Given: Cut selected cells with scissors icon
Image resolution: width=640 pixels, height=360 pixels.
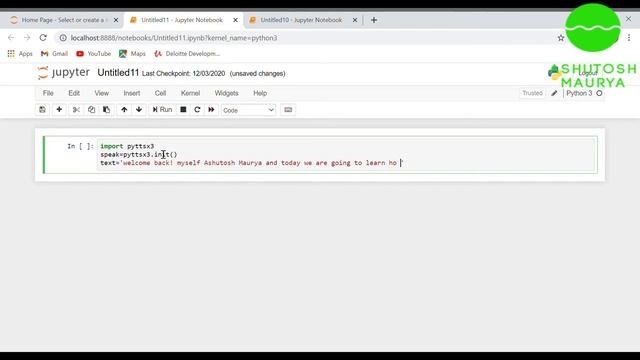Looking at the screenshot, I should [76, 110].
